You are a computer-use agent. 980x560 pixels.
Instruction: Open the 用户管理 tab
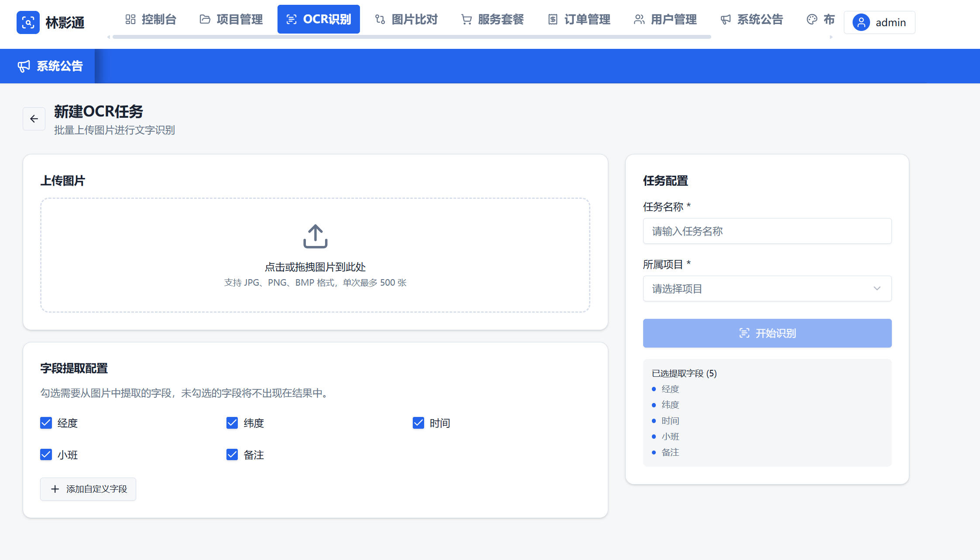point(665,19)
